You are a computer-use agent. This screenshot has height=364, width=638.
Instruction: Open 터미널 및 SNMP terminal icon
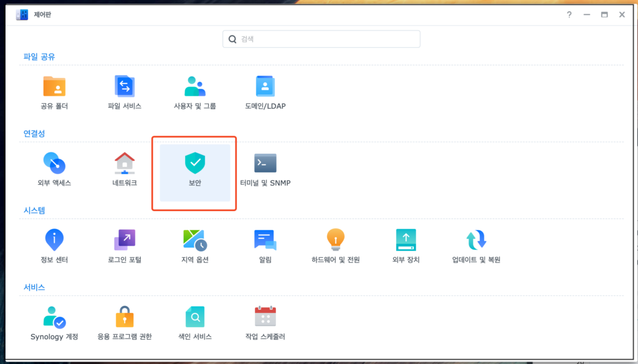tap(265, 163)
